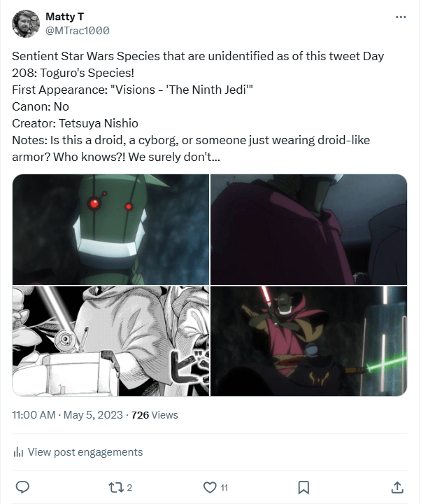This screenshot has width=421, height=504.
Task: Open the share icon options
Action: click(x=397, y=486)
